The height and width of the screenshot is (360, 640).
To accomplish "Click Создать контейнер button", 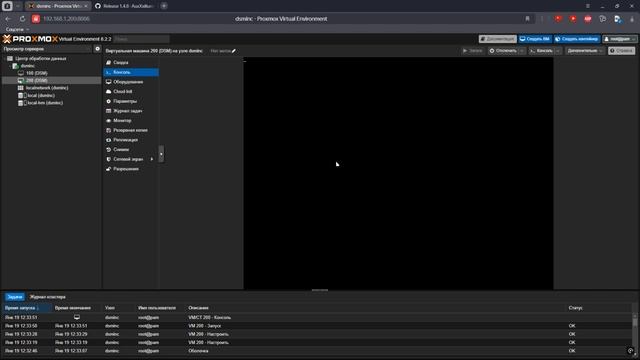I will pos(577,39).
